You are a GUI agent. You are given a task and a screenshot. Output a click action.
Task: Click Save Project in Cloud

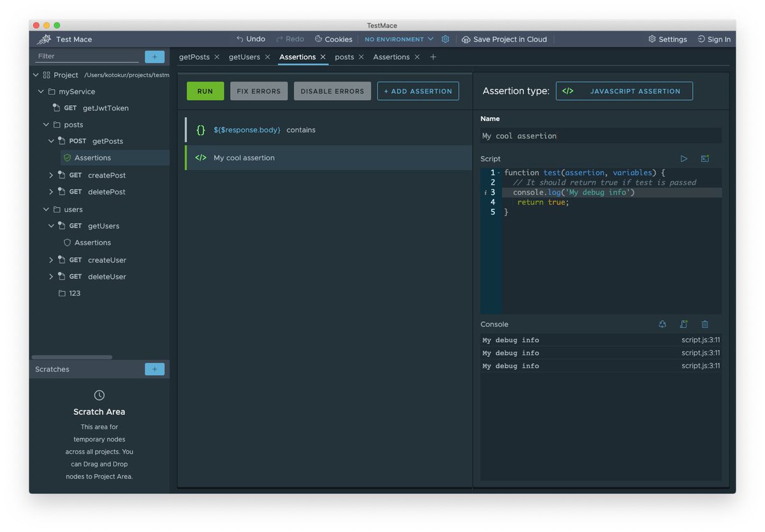(504, 39)
